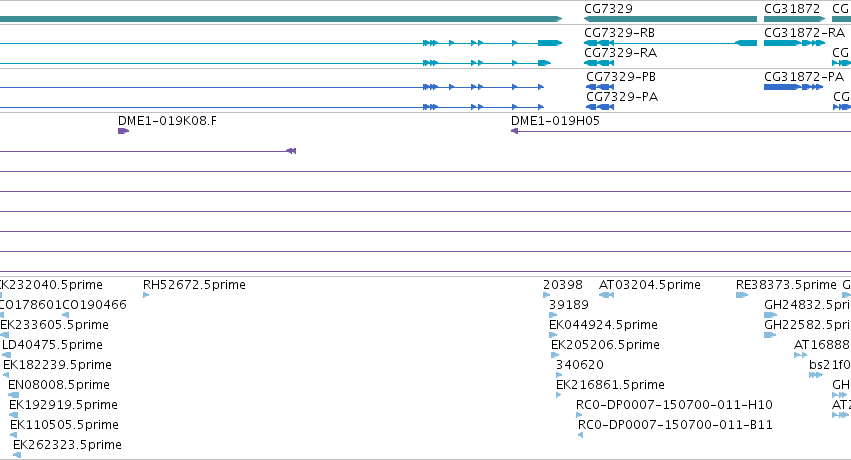Screen dimensions: 851x460
Task: Select the CG31872 gene label
Action: 791,9
